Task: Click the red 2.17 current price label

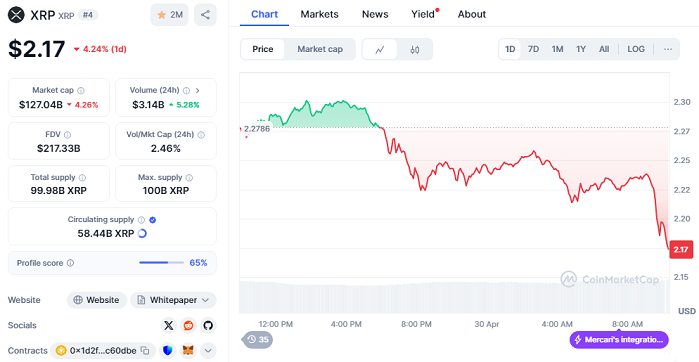Action: point(681,250)
